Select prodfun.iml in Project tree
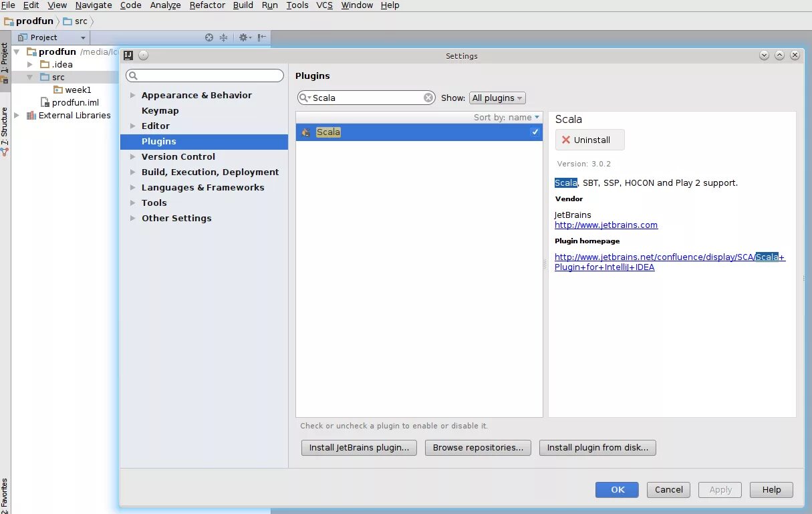Viewport: 812px width, 514px height. 75,102
